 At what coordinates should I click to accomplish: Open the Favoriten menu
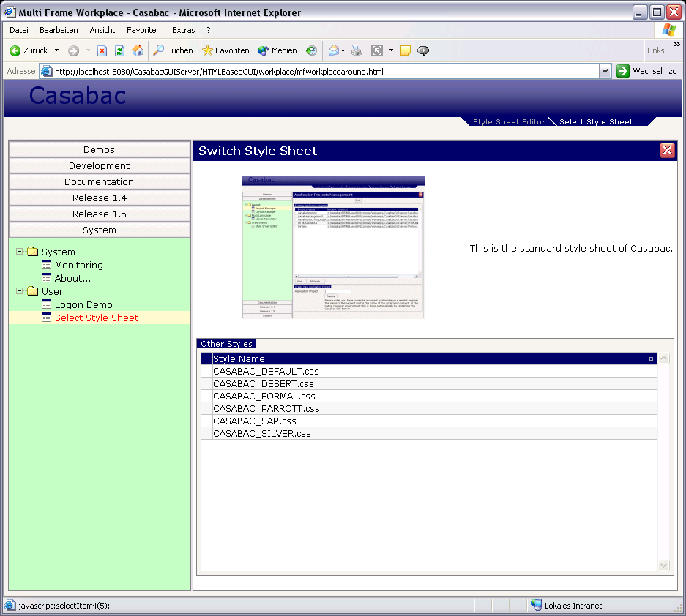click(143, 30)
